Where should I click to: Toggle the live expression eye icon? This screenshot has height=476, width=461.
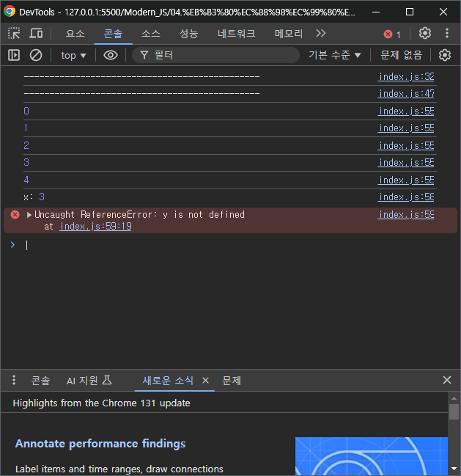pos(111,55)
